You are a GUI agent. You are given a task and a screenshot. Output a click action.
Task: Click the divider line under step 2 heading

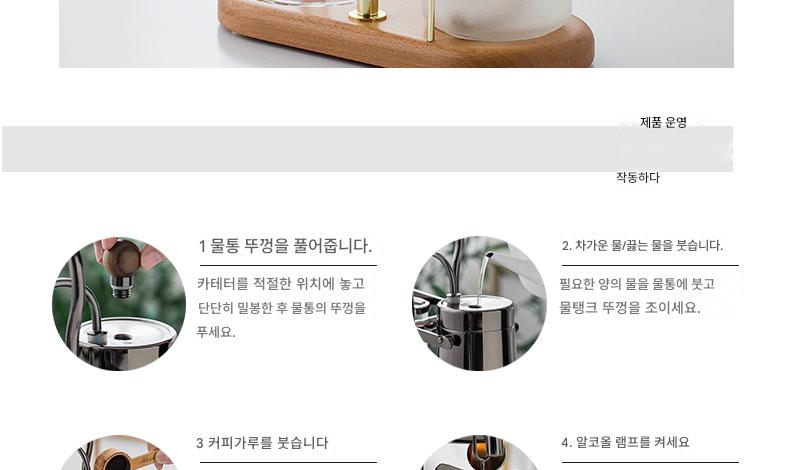click(x=650, y=265)
